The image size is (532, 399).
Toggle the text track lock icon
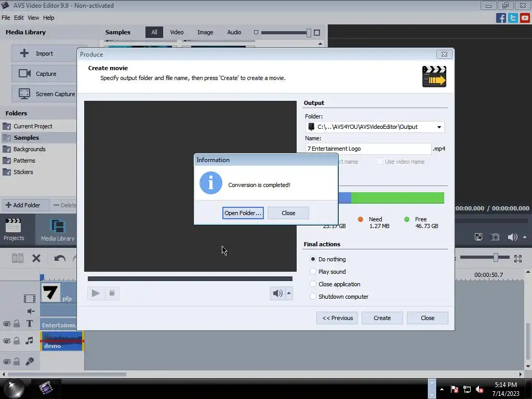click(17, 324)
